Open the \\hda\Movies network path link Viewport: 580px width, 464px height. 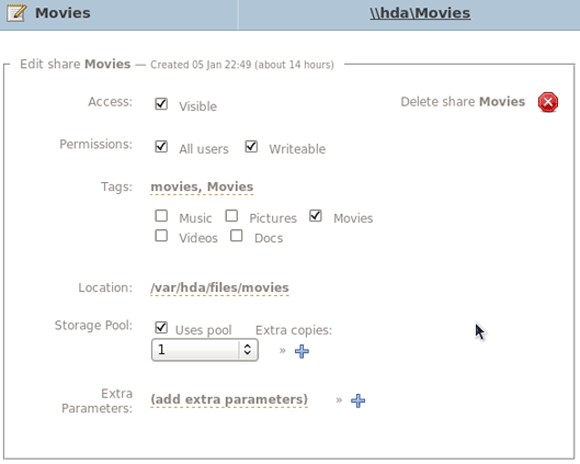pos(420,13)
